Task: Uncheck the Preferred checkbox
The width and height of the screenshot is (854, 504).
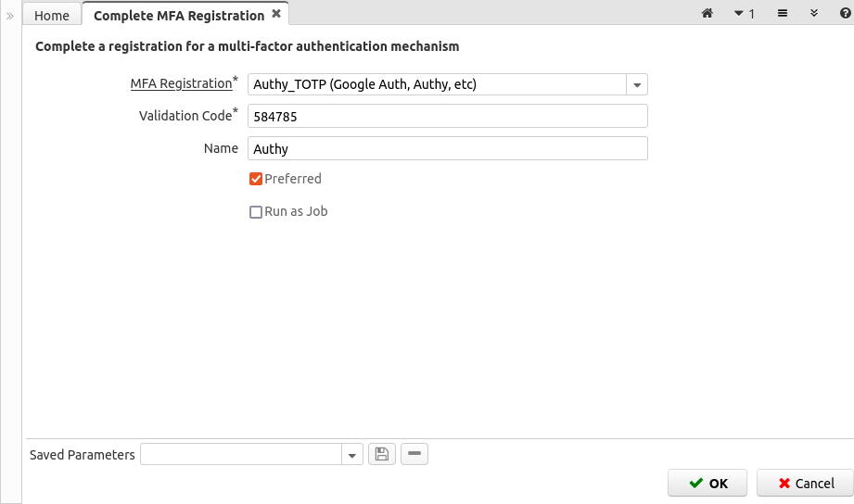Action: pyautogui.click(x=256, y=179)
